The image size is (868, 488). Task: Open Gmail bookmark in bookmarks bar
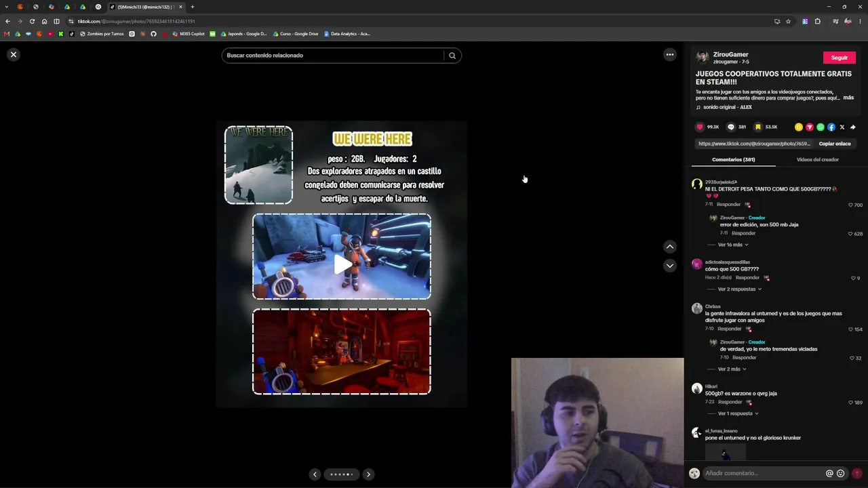coord(7,34)
